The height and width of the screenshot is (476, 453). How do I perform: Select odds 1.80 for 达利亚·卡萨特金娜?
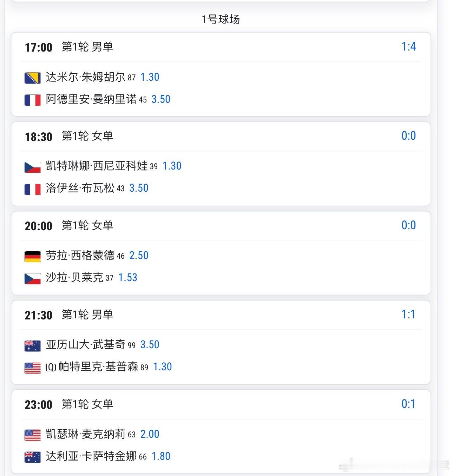[161, 456]
